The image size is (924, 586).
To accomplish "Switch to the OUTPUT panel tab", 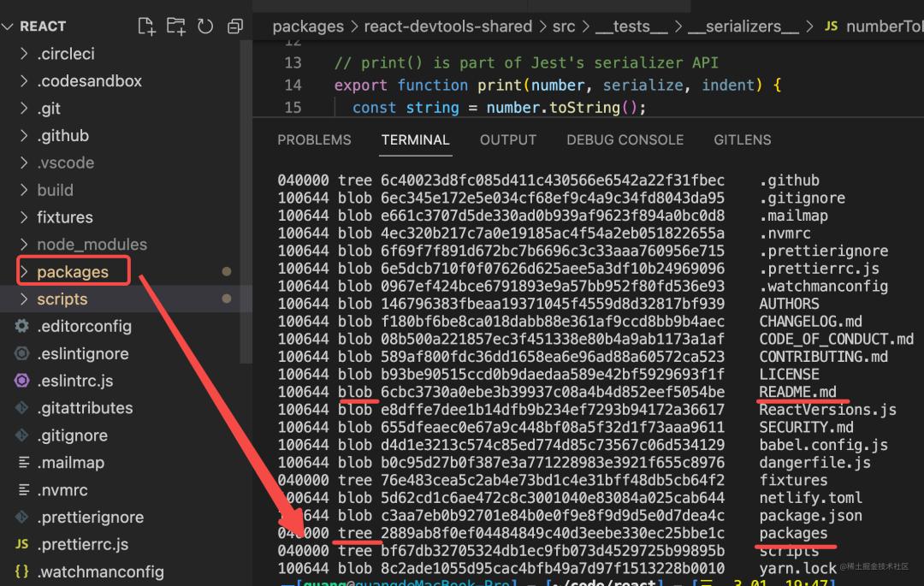I will point(508,140).
